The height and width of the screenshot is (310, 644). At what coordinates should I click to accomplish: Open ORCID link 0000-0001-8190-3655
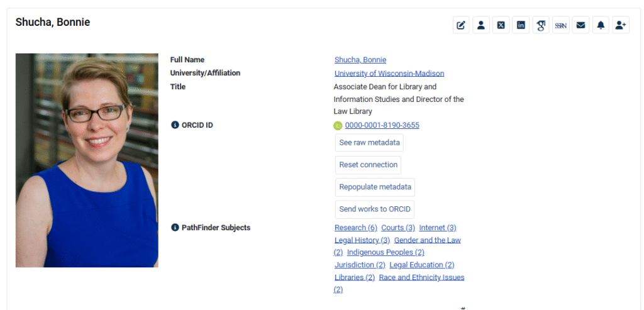click(x=382, y=125)
